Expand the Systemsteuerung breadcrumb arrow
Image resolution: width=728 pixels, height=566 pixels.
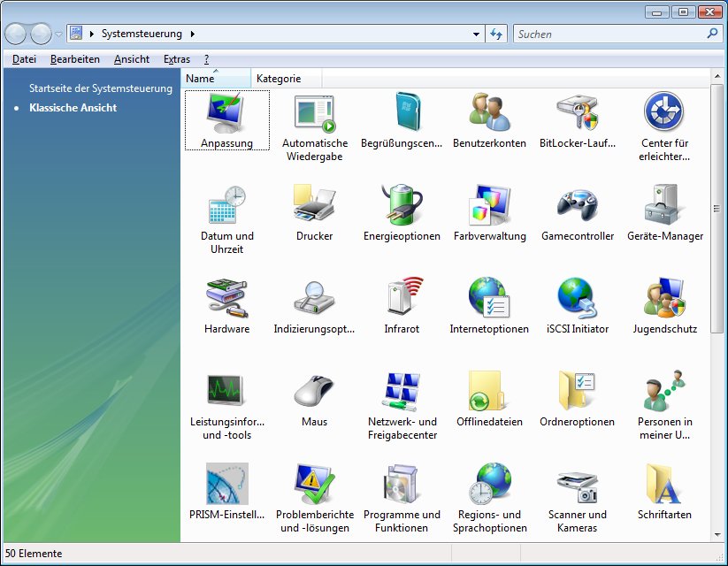[193, 34]
